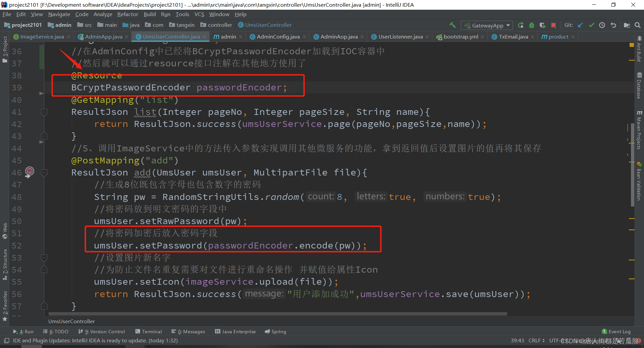Start debugging with the green bug icon

click(x=532, y=25)
